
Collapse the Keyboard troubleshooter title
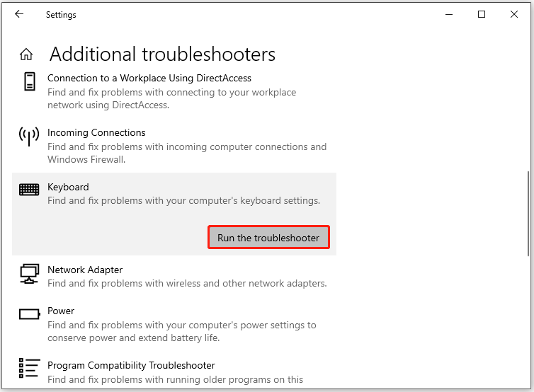(68, 187)
